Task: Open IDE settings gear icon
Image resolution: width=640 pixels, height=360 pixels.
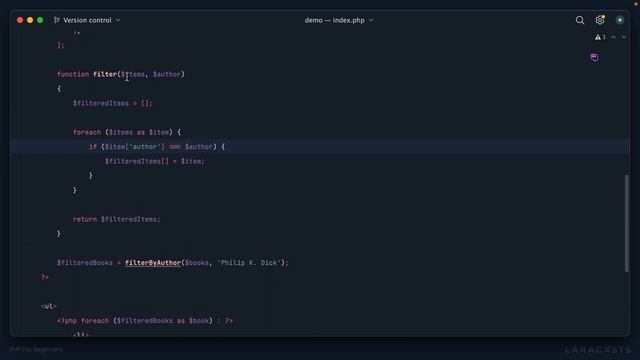Action: click(x=600, y=20)
